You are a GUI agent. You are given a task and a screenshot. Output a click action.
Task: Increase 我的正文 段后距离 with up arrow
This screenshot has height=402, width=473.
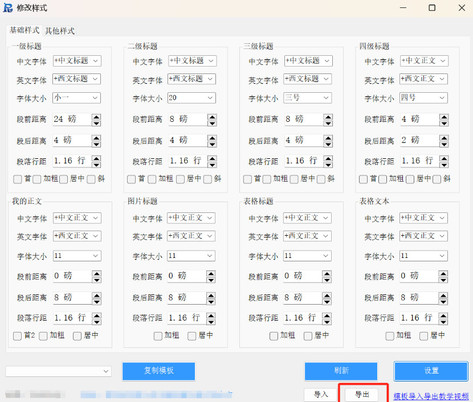(x=96, y=294)
